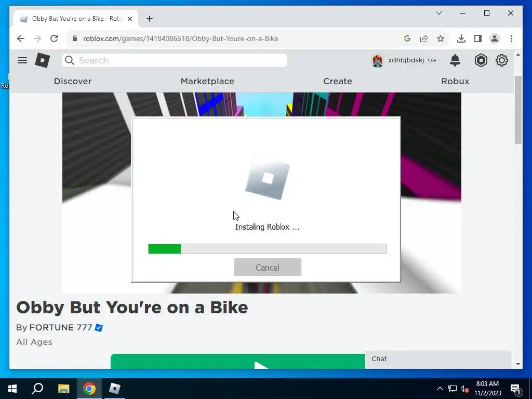The image size is (532, 399).
Task: Go to the Discover tab
Action: pos(73,82)
